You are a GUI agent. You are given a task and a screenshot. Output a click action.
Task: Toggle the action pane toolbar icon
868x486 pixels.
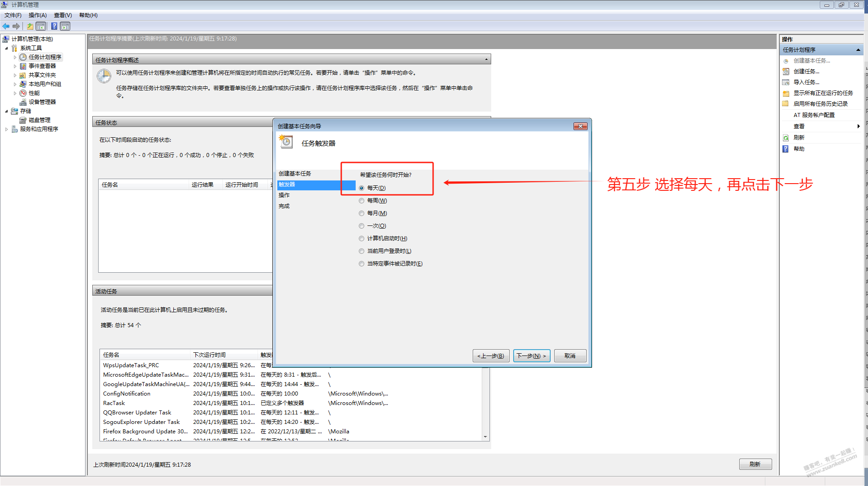65,26
